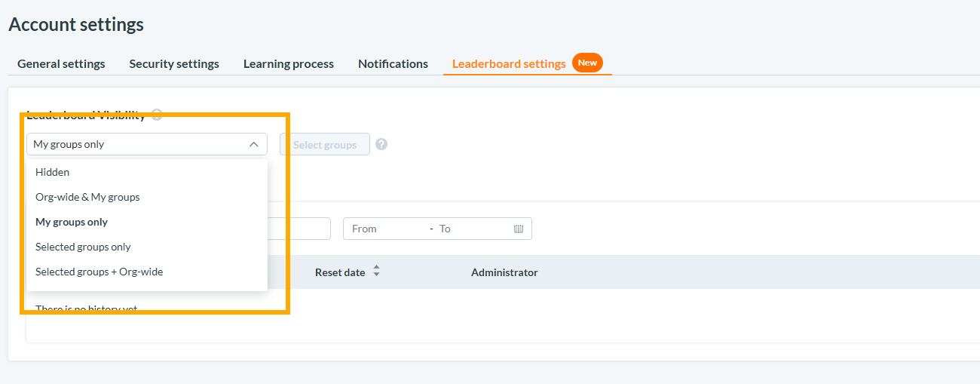
Task: Click the Select groups button
Action: 325,144
